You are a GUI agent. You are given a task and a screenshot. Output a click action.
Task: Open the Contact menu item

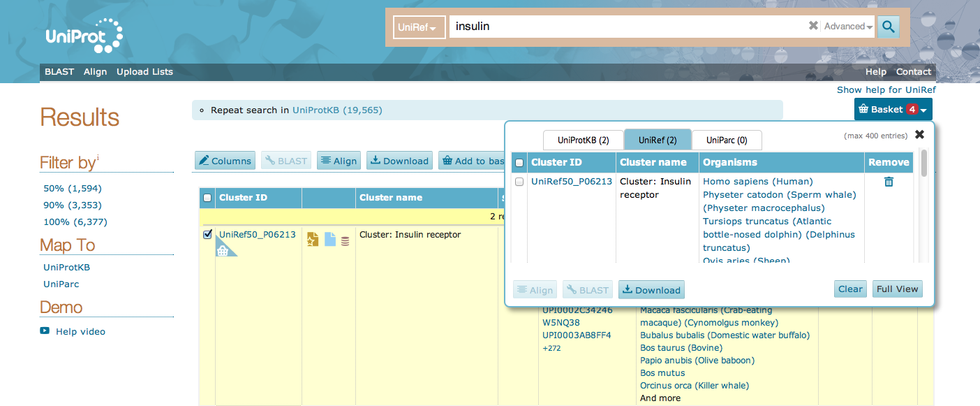[x=914, y=71]
